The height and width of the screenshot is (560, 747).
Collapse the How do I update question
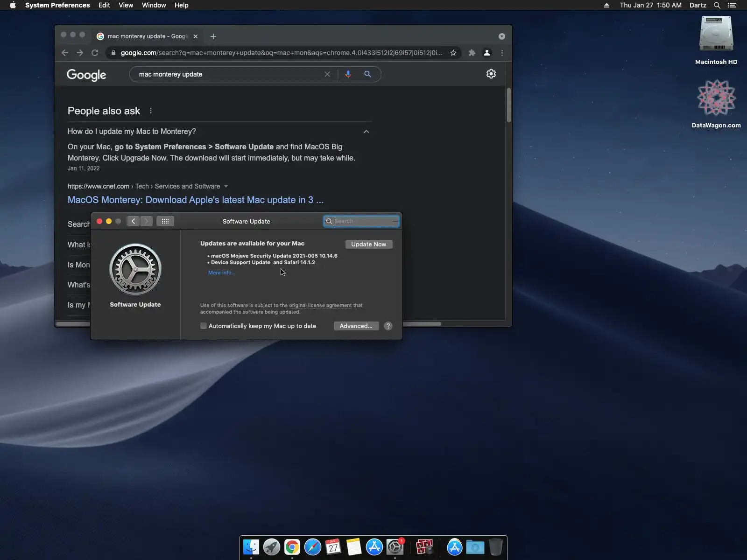tap(366, 132)
